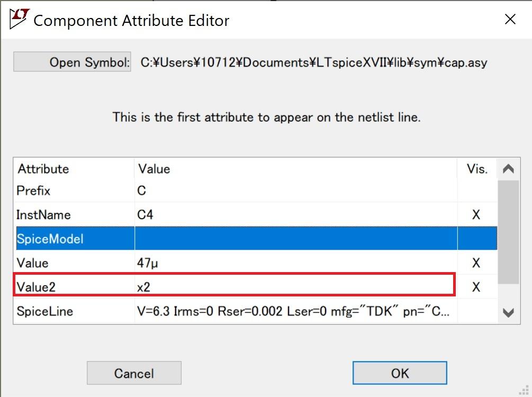532x397 pixels.
Task: Toggle visibility cell for Prefix row
Action: [476, 191]
